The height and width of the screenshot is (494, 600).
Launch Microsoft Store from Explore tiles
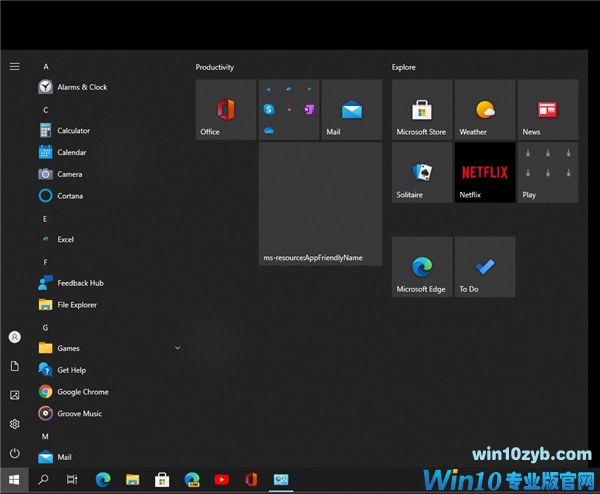421,110
